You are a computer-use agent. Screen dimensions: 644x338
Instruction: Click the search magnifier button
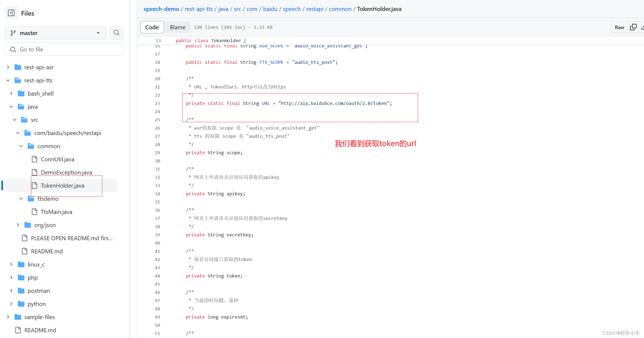(x=116, y=33)
